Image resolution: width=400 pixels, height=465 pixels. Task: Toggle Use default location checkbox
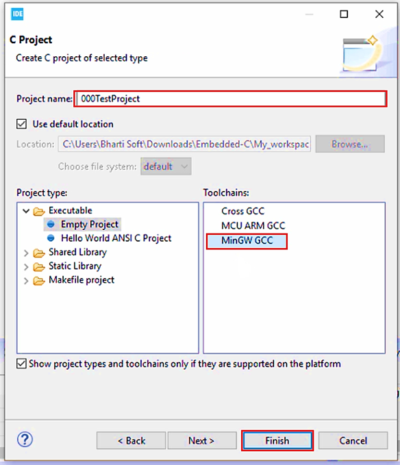click(22, 124)
